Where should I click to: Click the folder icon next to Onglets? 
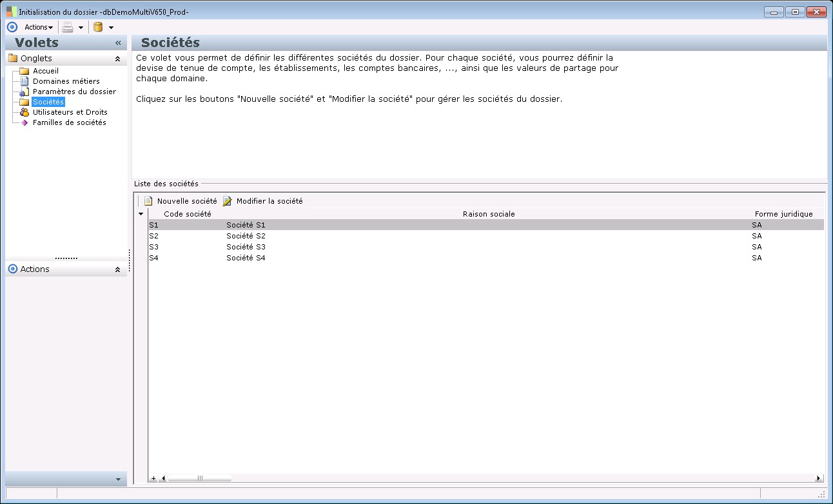(x=12, y=58)
